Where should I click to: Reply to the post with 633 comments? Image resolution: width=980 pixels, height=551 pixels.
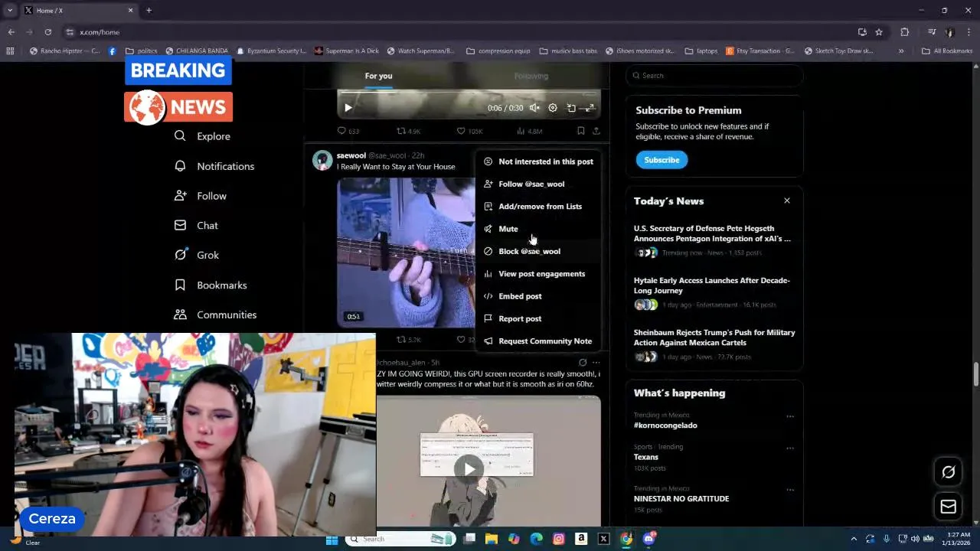pos(348,131)
